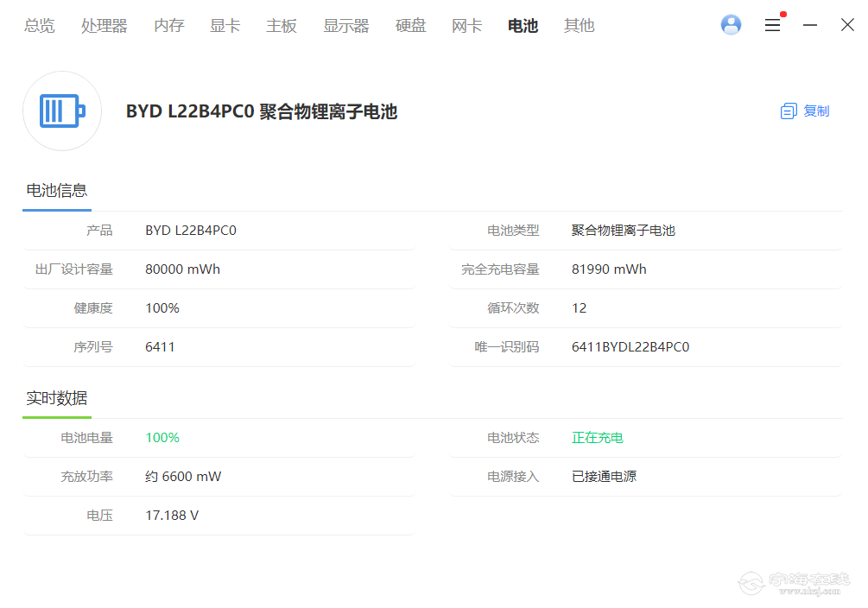This screenshot has width=868, height=608.
Task: Open the 硬盘 hard disk tab
Action: 411,25
